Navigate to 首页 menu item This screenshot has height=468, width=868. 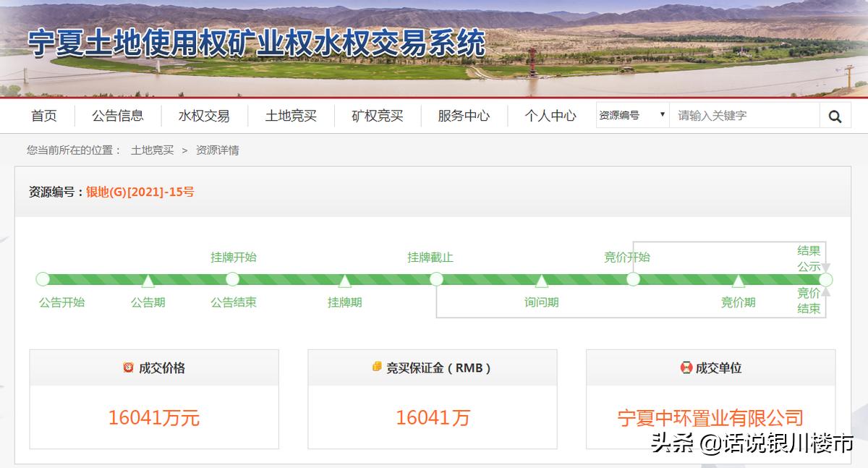(43, 115)
